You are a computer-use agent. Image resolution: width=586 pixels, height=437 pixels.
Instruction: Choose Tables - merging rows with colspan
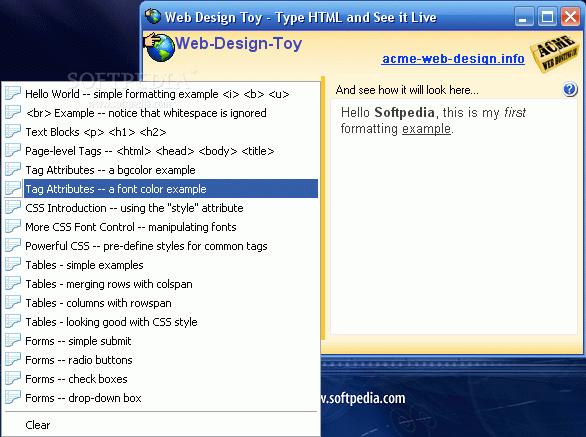[161, 284]
